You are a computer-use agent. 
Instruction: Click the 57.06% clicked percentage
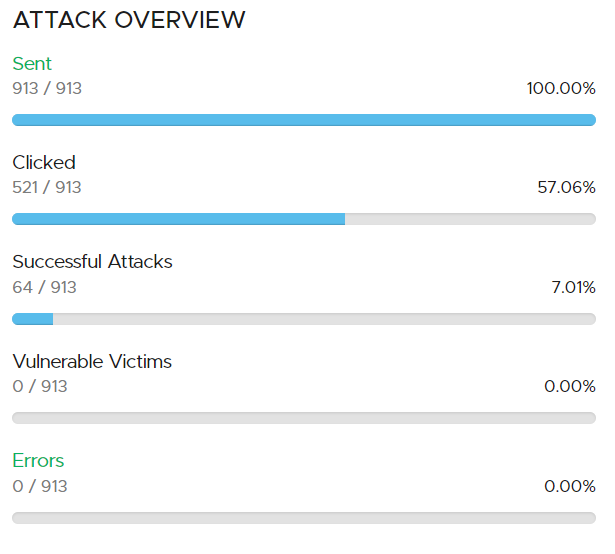click(x=566, y=188)
